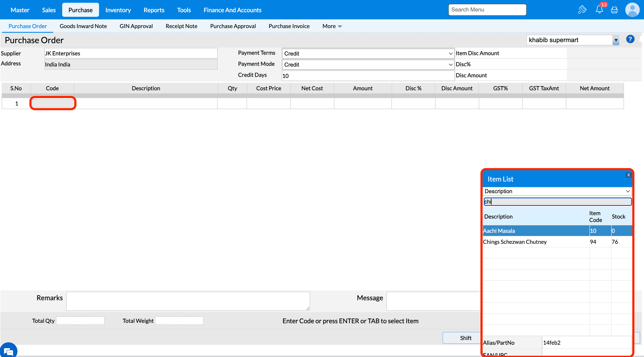This screenshot has height=357, width=644.
Task: Select the Chings Schezwan Chutney item row
Action: (x=515, y=241)
